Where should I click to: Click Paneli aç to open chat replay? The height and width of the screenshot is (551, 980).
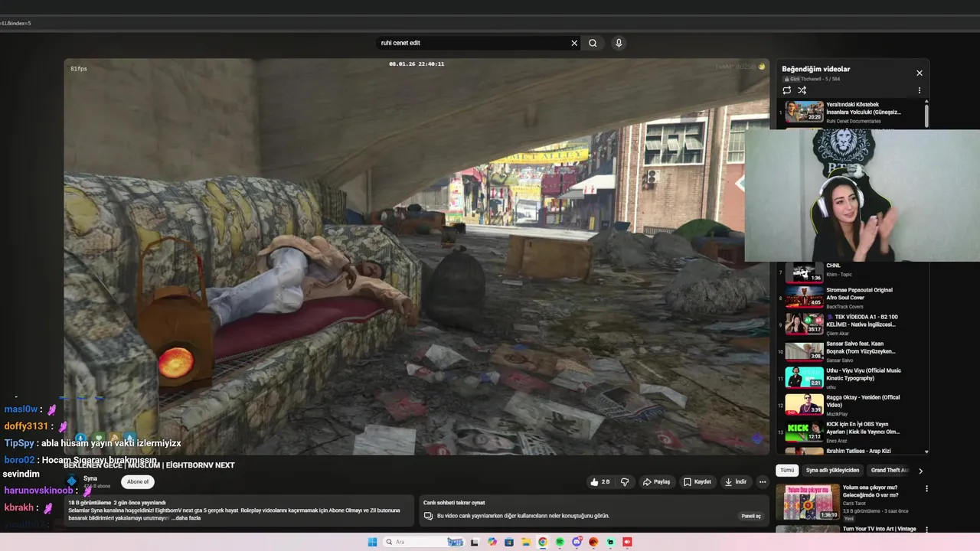click(752, 516)
